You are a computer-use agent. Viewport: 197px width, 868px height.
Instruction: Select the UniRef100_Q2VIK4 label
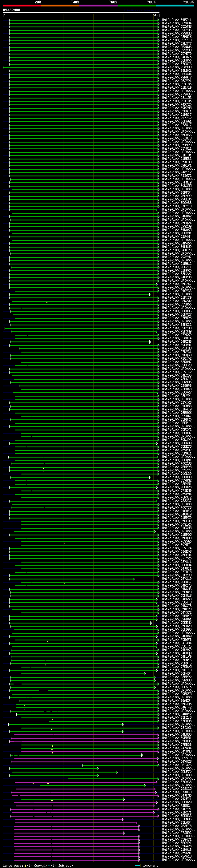[176, 548]
